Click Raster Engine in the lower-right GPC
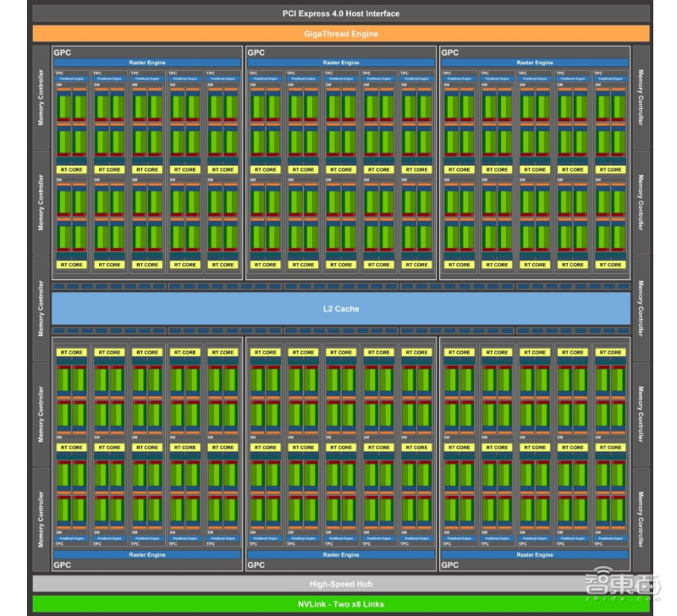 (535, 555)
